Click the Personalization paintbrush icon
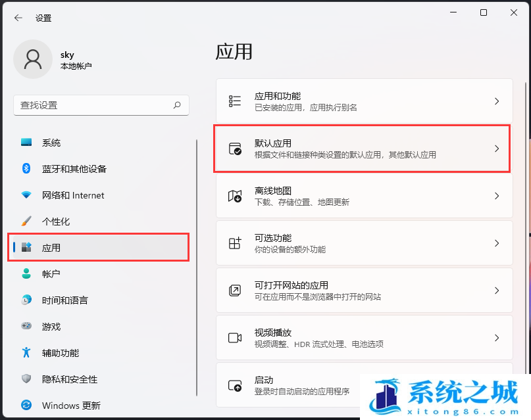Image resolution: width=531 pixels, height=420 pixels. [26, 222]
